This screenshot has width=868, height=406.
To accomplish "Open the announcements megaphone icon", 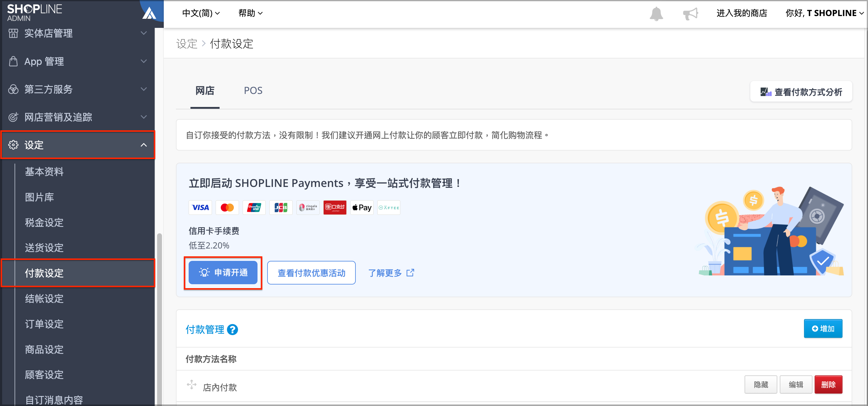I will pyautogui.click(x=690, y=13).
